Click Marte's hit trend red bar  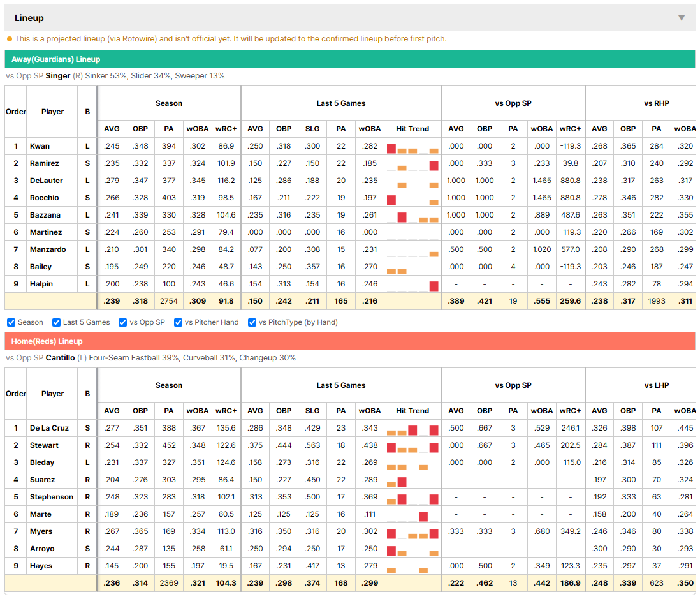(423, 516)
